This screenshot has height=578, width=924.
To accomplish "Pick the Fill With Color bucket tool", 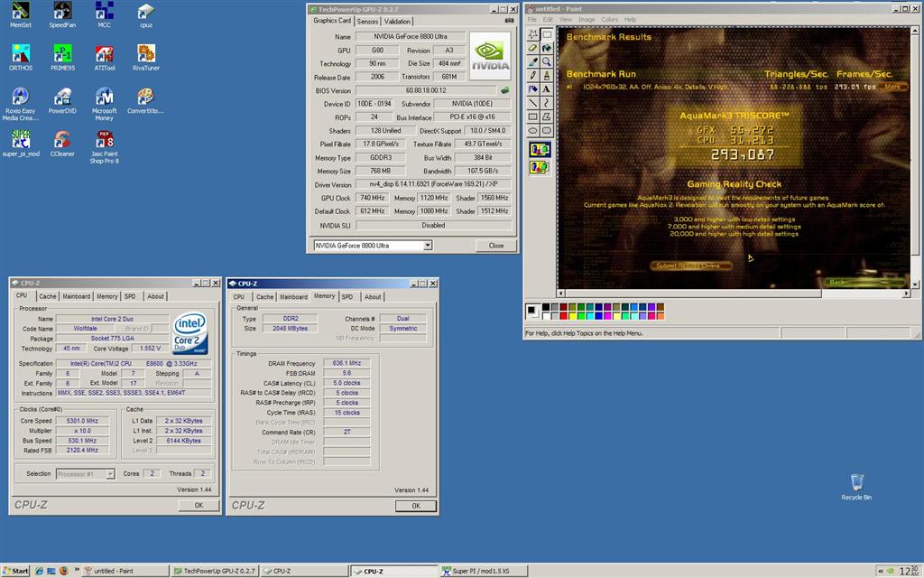I will click(547, 48).
